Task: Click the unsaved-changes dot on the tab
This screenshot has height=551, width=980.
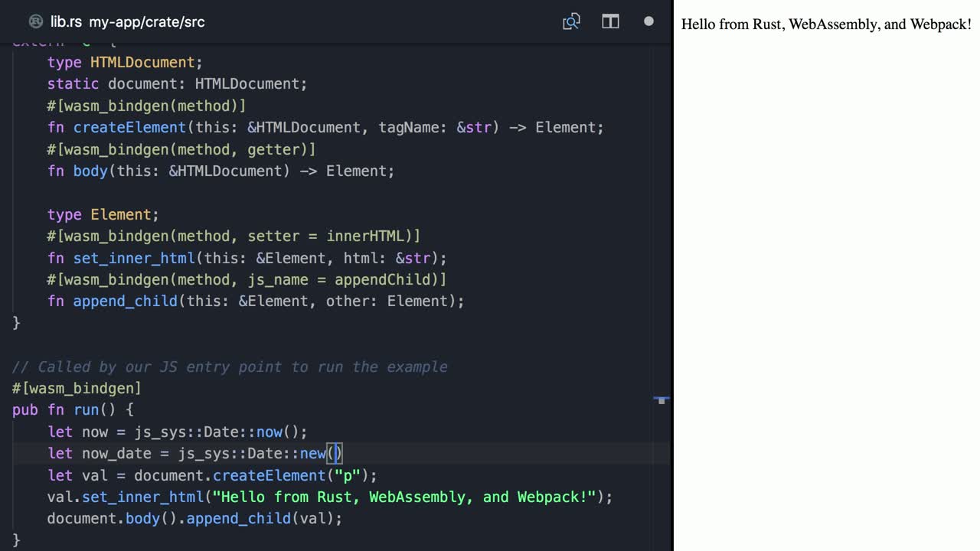Action: pos(648,21)
